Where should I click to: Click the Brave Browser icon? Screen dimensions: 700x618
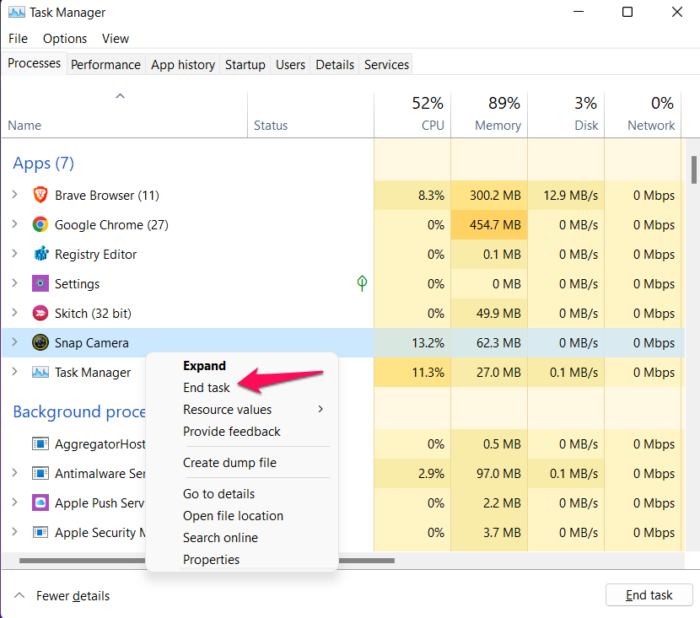[x=40, y=195]
